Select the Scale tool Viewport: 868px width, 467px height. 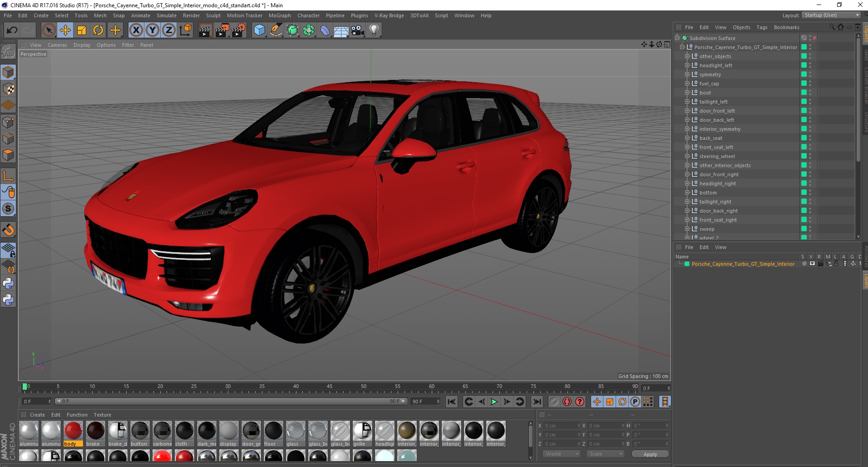82,30
